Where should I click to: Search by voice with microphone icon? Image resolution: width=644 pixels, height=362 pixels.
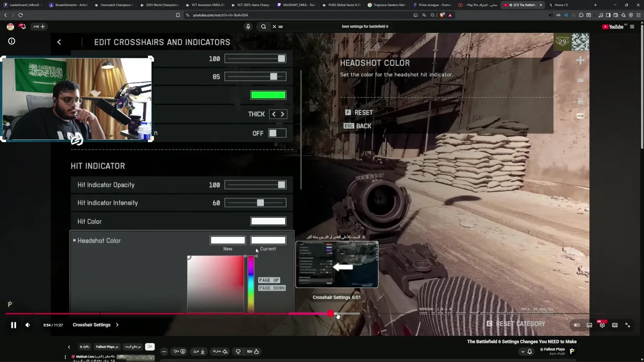(248, 27)
